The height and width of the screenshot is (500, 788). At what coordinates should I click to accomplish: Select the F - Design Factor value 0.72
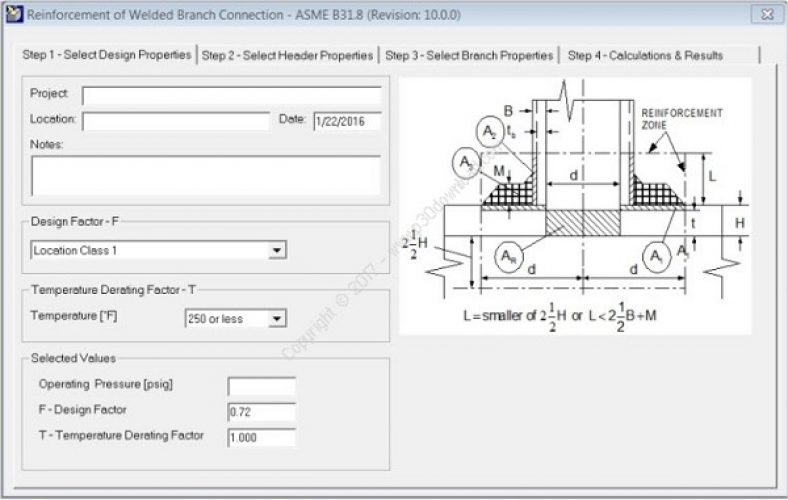261,412
